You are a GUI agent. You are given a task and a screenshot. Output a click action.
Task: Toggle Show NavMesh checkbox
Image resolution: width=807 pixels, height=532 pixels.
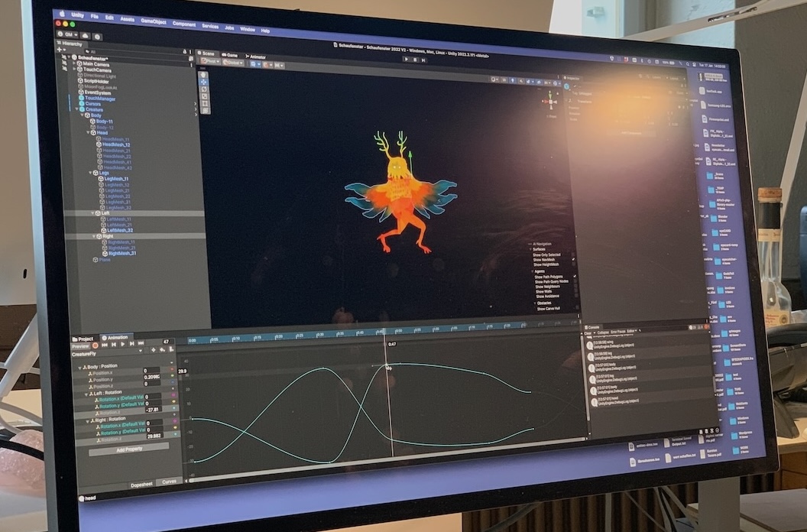coord(573,259)
